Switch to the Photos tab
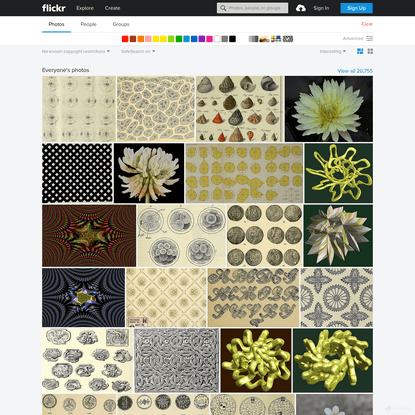The image size is (415, 415). 56,24
